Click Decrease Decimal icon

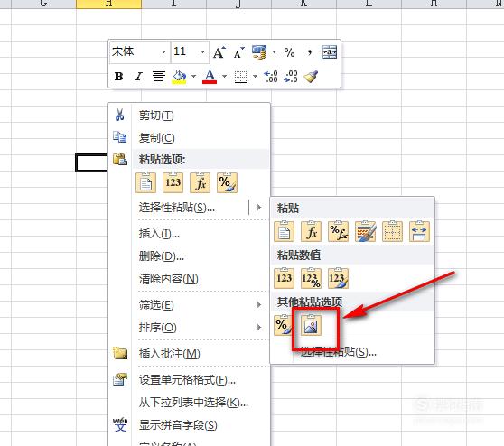(x=291, y=77)
